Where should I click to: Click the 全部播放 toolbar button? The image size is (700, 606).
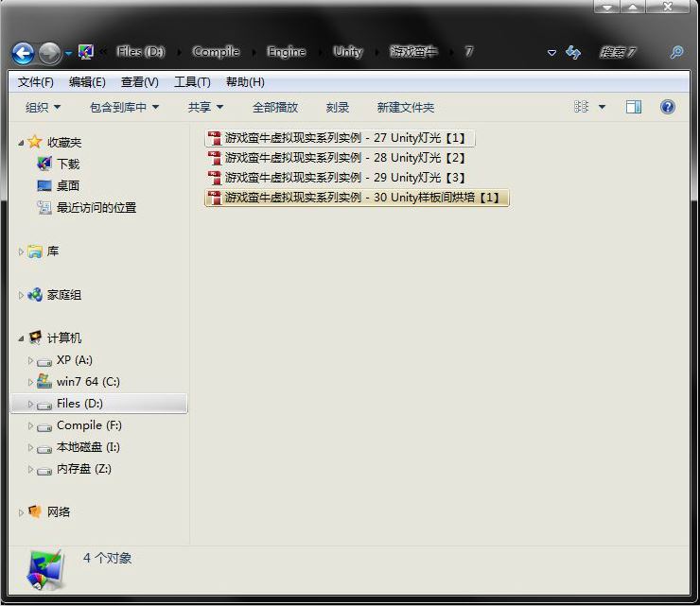click(275, 107)
